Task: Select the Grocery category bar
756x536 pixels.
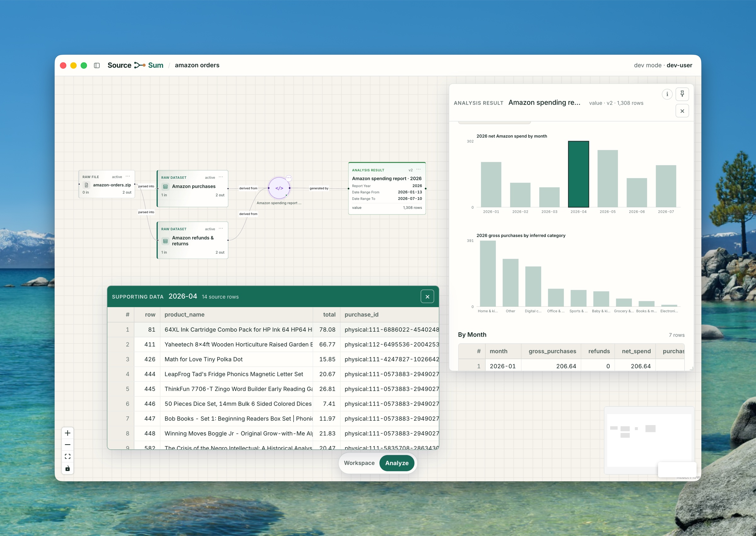Action: 624,303
